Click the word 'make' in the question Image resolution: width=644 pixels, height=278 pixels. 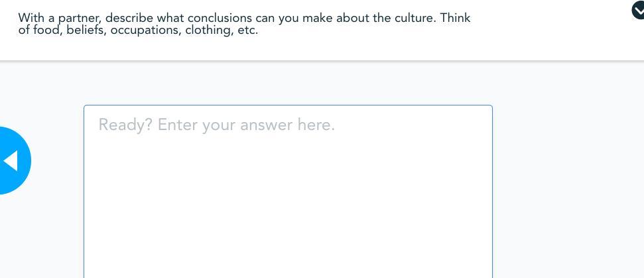[x=318, y=18]
